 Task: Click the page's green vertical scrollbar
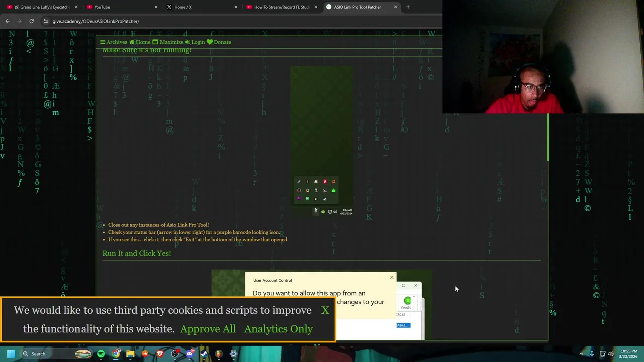(548, 137)
